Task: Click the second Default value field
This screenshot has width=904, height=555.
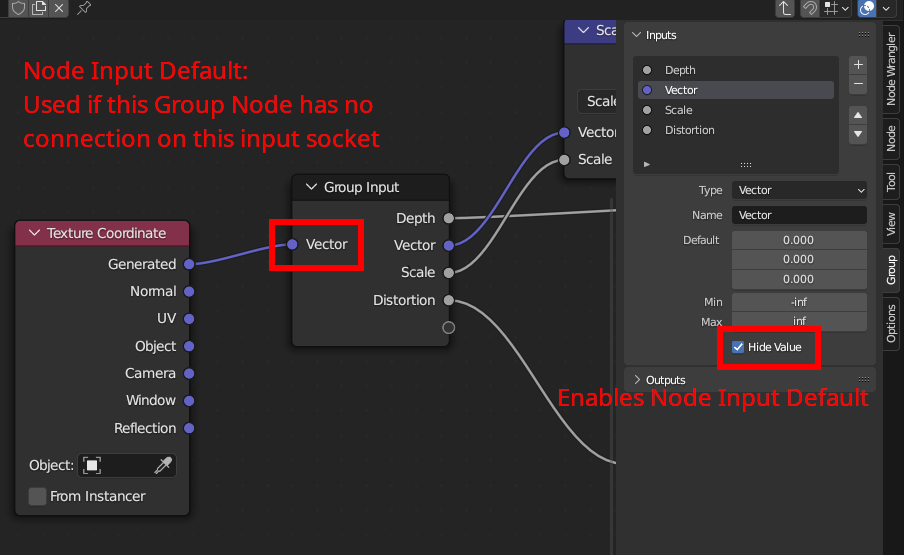Action: pos(799,259)
